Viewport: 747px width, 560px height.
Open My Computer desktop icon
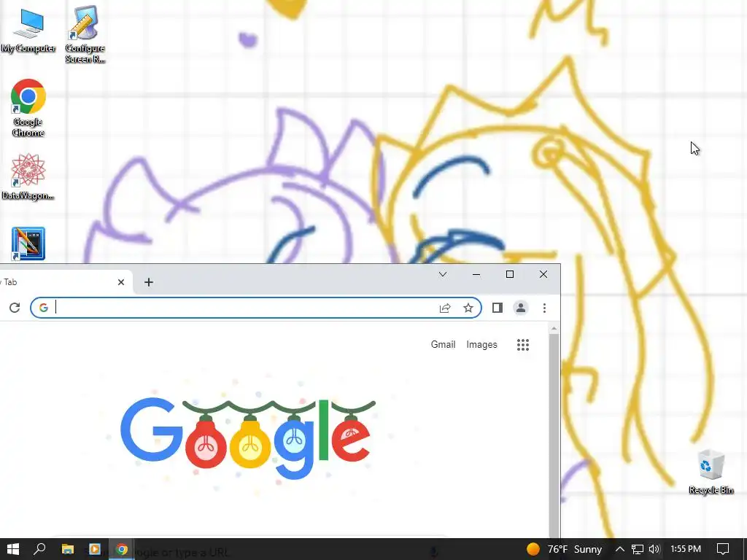click(x=28, y=31)
